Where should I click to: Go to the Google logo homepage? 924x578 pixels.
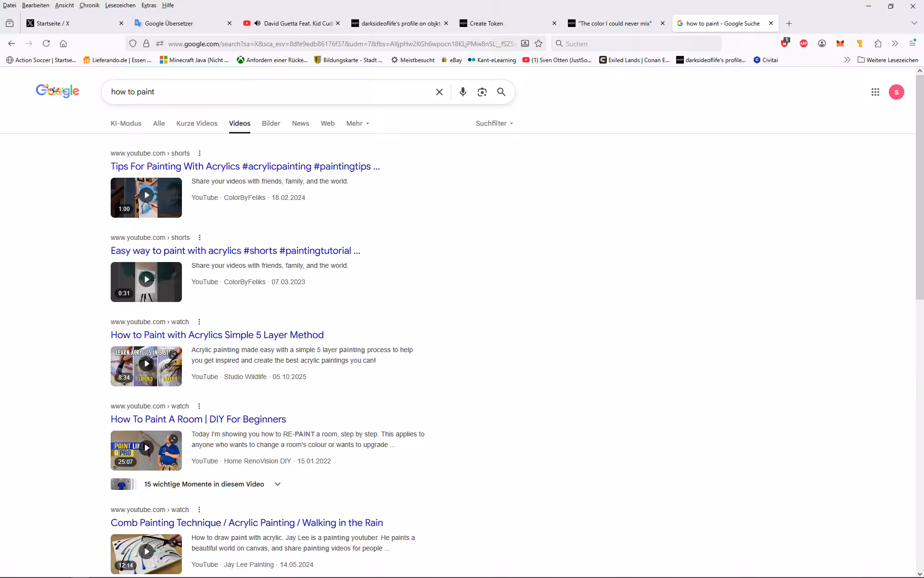[x=58, y=91]
